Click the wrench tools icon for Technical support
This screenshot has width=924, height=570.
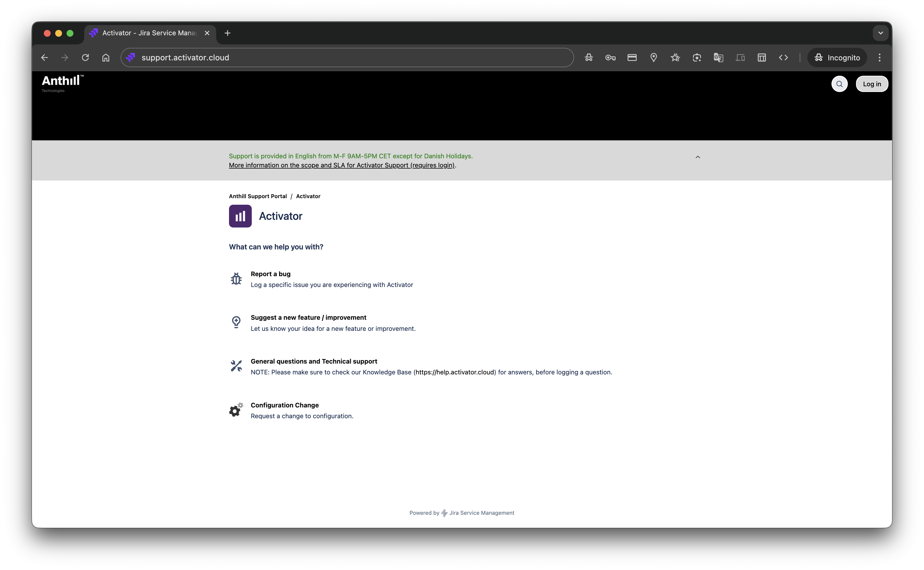click(x=236, y=366)
